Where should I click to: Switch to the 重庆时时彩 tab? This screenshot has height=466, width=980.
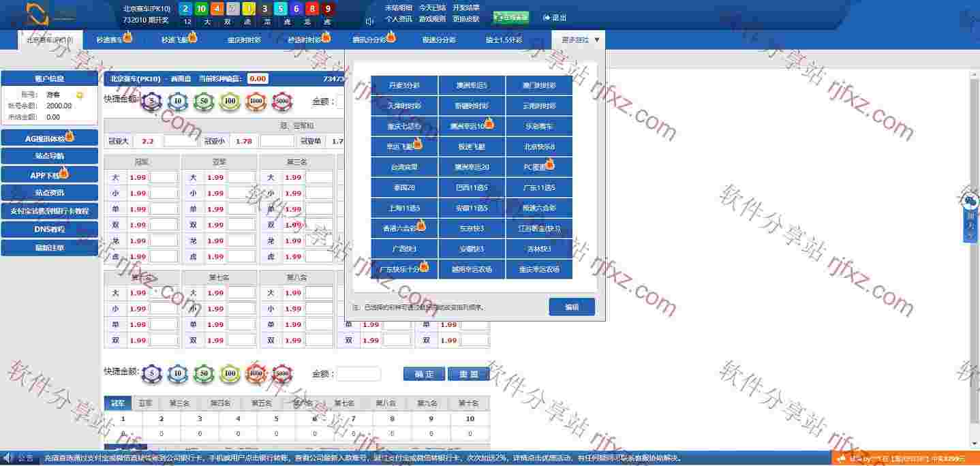pyautogui.click(x=244, y=40)
